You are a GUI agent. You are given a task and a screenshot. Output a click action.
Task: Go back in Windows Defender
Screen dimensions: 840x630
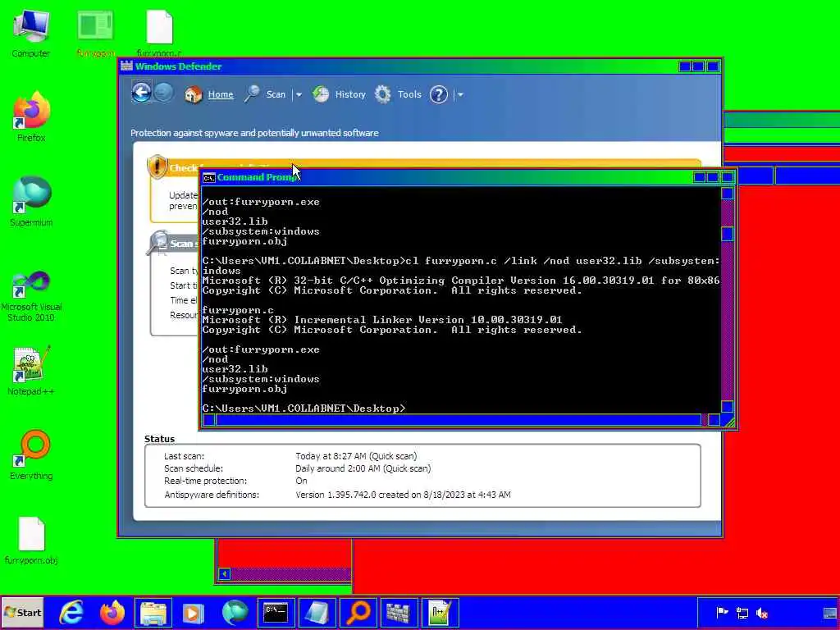pyautogui.click(x=141, y=94)
